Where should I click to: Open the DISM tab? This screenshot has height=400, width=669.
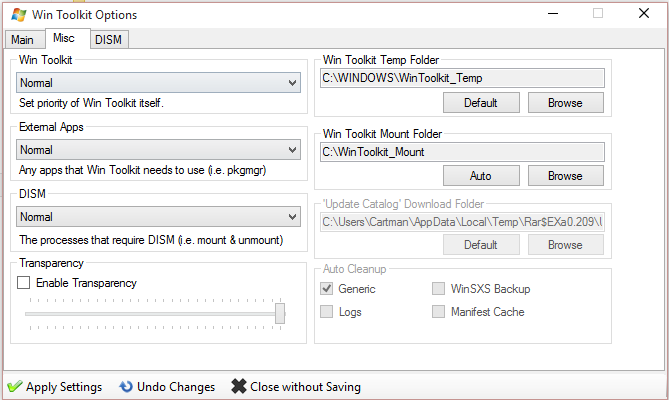click(108, 40)
